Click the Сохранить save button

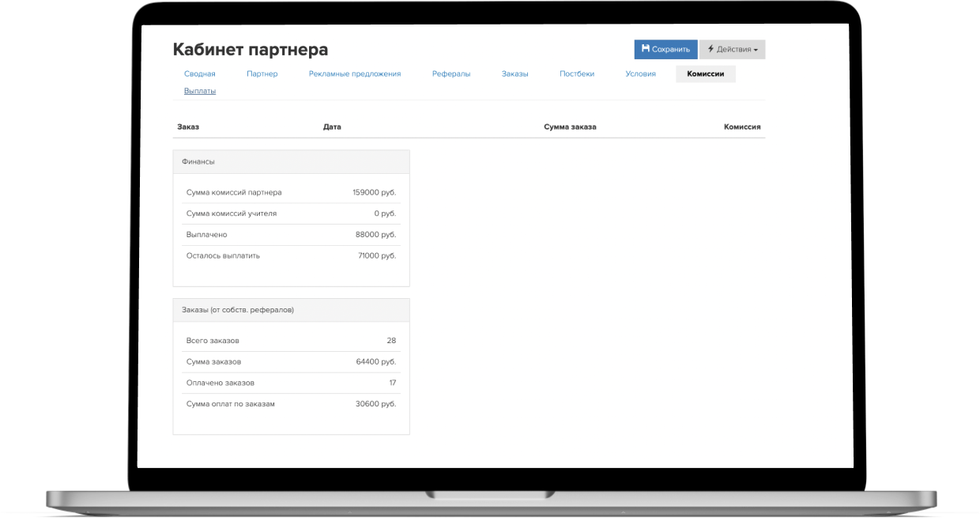point(665,49)
